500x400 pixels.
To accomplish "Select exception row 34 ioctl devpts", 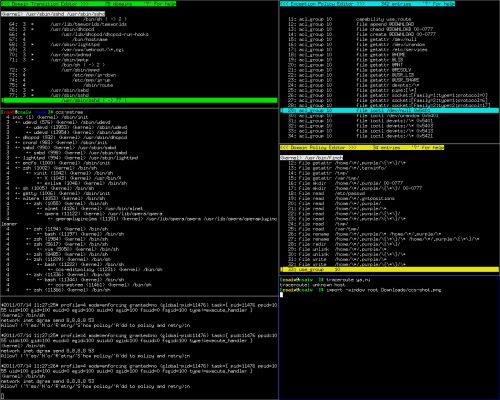I will 360,136.
